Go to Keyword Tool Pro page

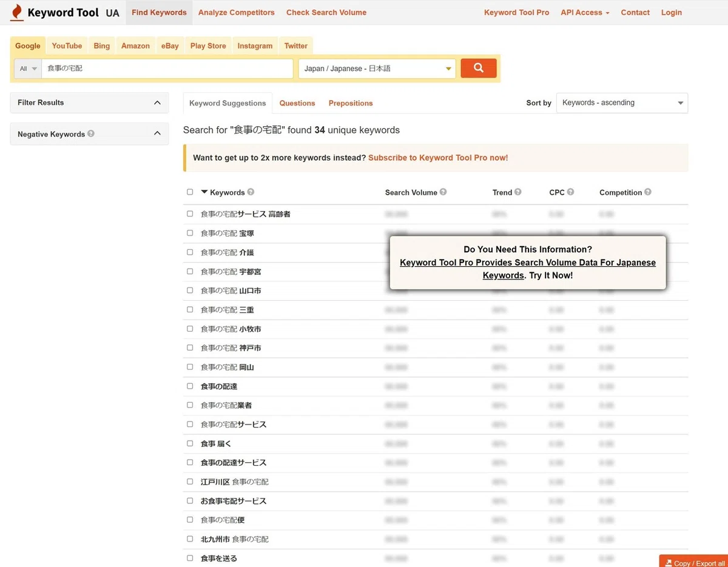[x=517, y=12]
